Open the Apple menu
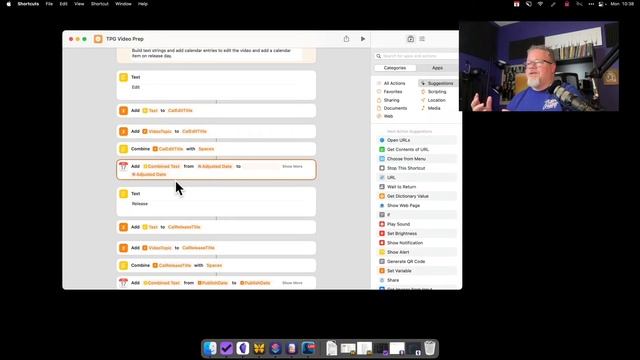The width and height of the screenshot is (640, 360). (9, 4)
